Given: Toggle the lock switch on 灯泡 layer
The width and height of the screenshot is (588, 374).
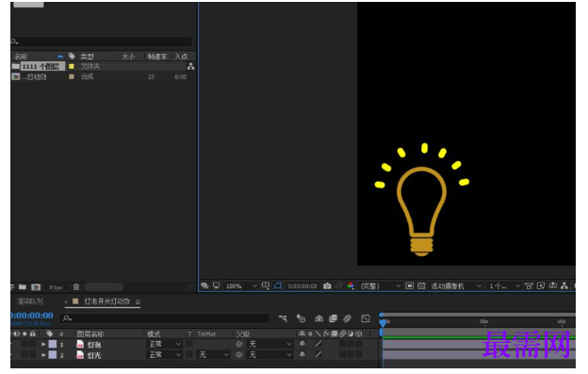Looking at the screenshot, I should coord(33,344).
